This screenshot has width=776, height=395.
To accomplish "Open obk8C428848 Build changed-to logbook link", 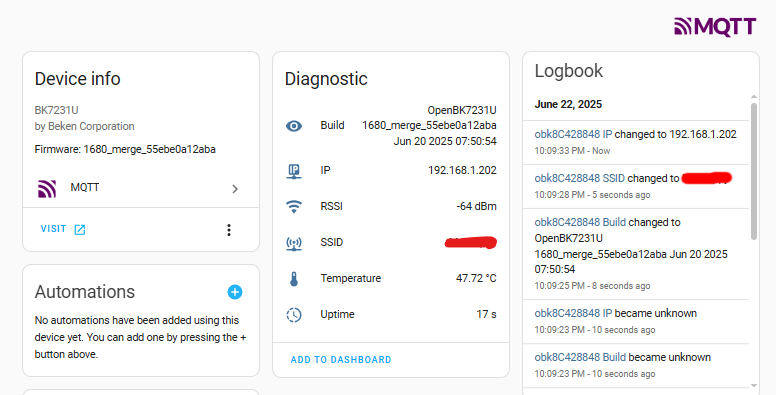I will click(x=580, y=222).
